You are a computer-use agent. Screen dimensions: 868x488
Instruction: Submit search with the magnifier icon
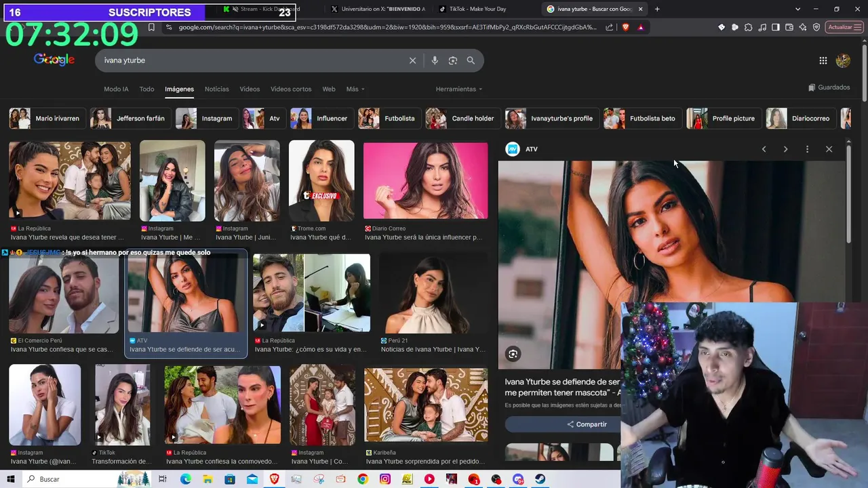471,60
